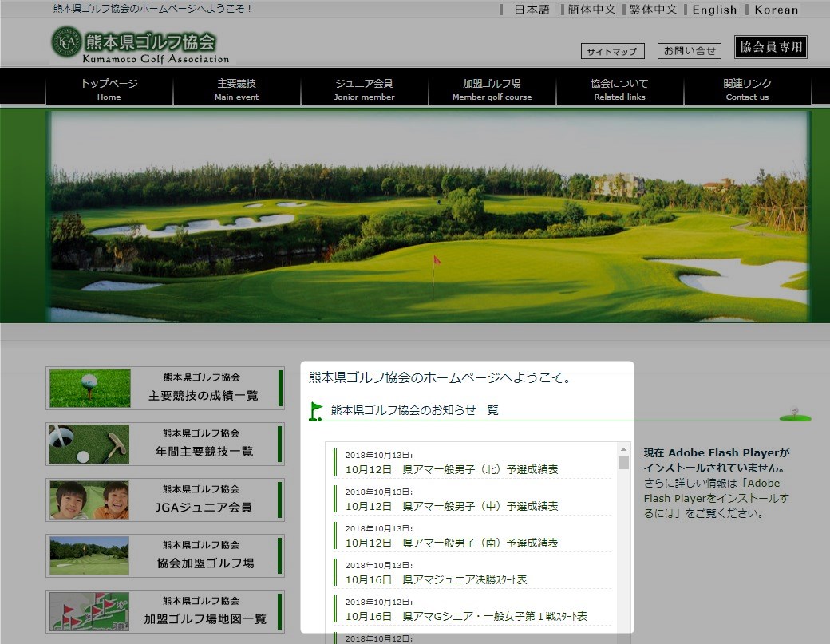Image resolution: width=830 pixels, height=644 pixels.
Task: Open トップページ Home menu item
Action: [109, 89]
